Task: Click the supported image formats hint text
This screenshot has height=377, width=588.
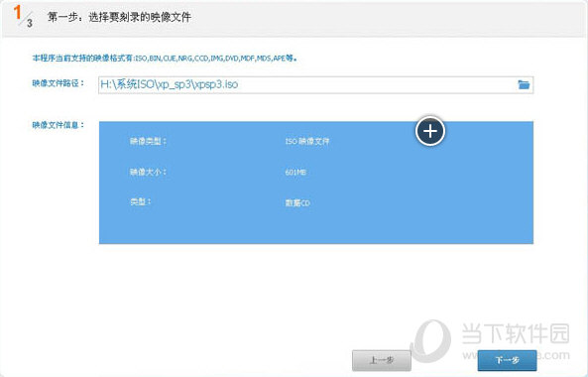Action: coord(165,59)
